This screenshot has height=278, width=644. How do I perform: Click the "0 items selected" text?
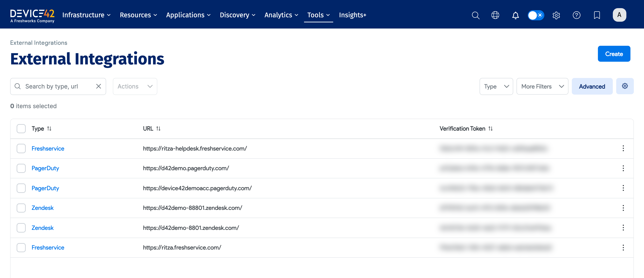pos(33,106)
